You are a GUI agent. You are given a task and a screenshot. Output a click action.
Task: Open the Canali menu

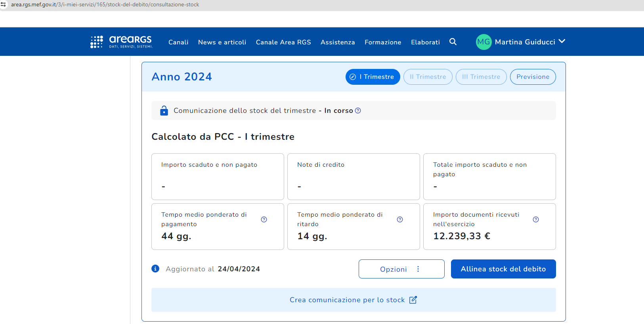coord(178,42)
